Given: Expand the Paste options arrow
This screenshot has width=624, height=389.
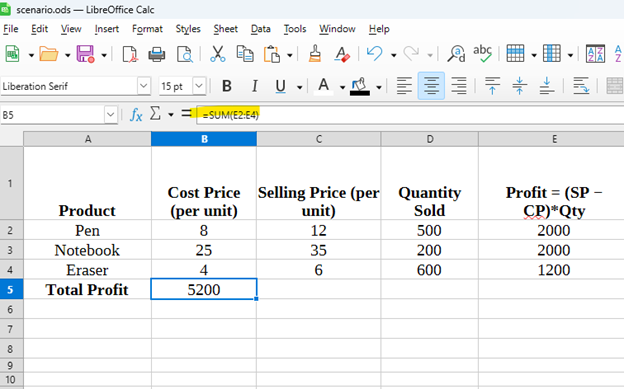Looking at the screenshot, I should pyautogui.click(x=290, y=55).
